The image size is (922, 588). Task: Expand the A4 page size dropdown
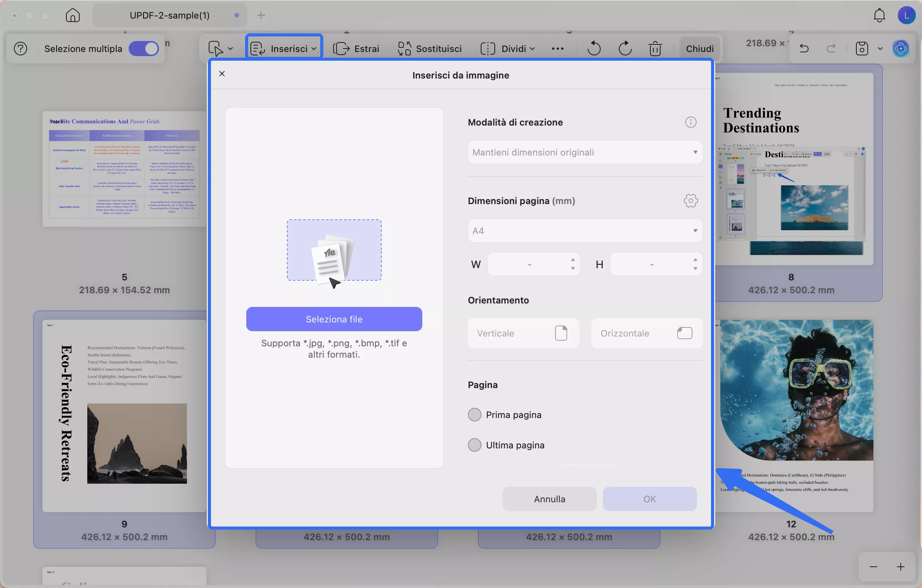pyautogui.click(x=585, y=231)
